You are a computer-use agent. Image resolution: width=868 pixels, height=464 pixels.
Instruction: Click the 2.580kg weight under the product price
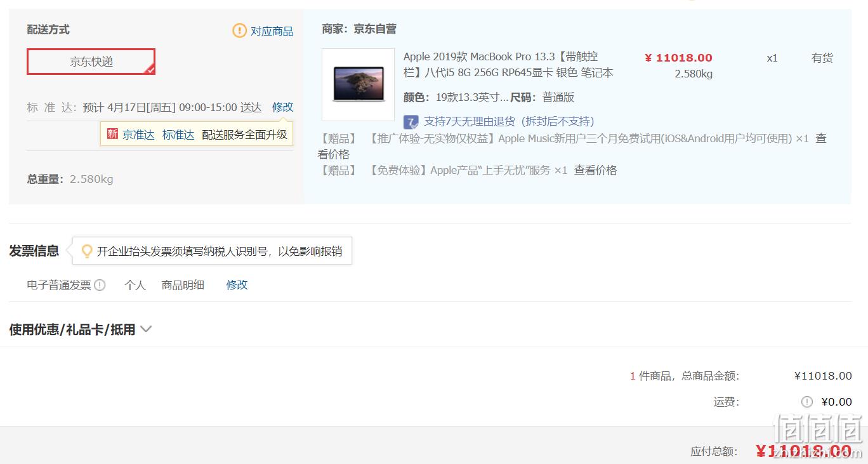click(x=694, y=74)
